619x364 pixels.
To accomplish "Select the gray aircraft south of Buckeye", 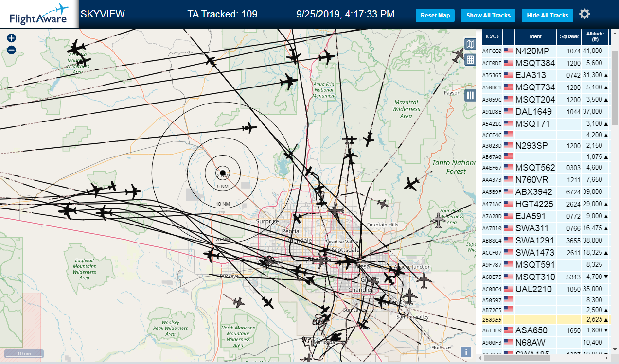I will [238, 303].
